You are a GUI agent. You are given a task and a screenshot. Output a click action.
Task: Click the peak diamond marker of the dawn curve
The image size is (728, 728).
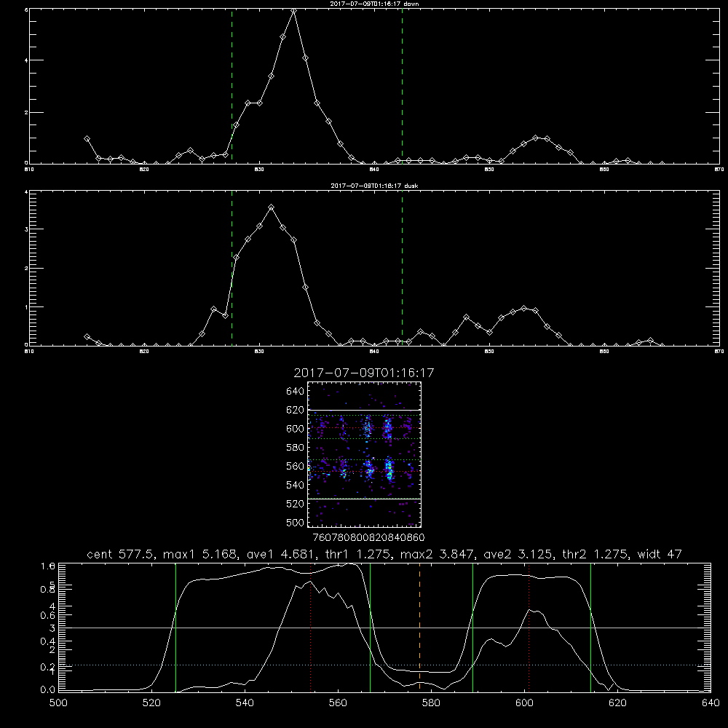tap(293, 11)
